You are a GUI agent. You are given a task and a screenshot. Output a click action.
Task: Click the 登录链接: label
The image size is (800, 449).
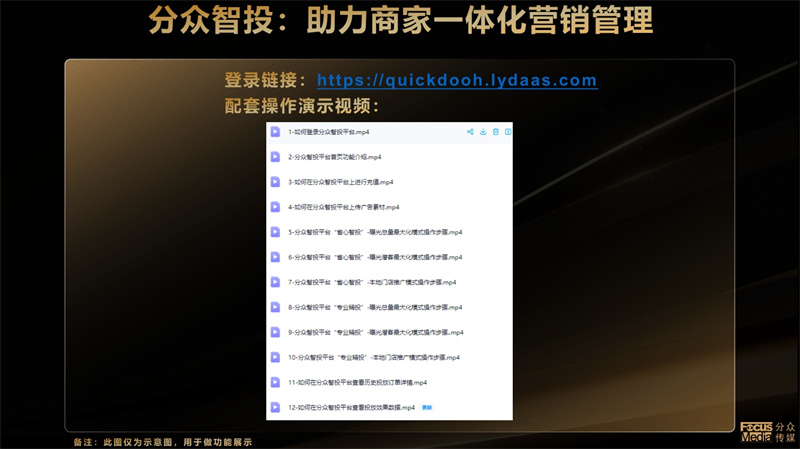coord(265,80)
